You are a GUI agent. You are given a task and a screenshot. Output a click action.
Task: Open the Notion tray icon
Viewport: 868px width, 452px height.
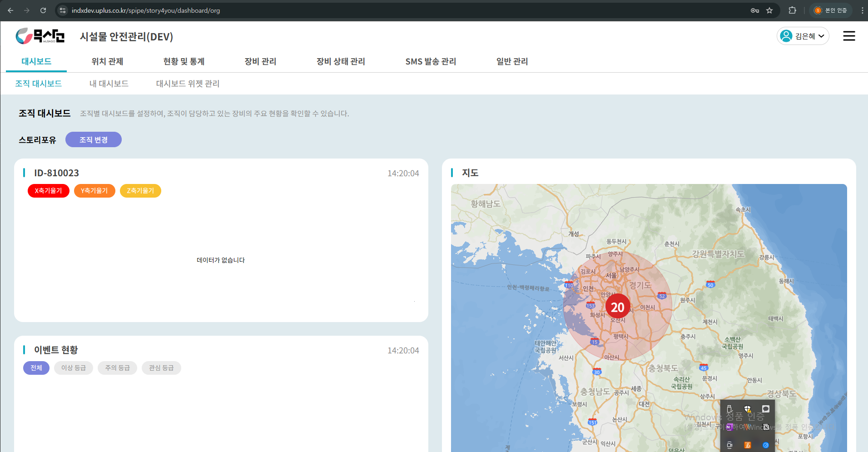tap(766, 427)
